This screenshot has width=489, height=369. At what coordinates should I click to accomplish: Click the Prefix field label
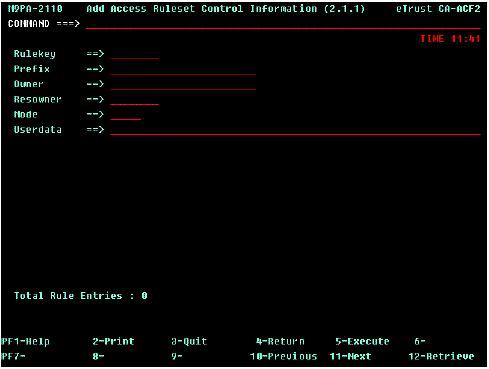32,69
